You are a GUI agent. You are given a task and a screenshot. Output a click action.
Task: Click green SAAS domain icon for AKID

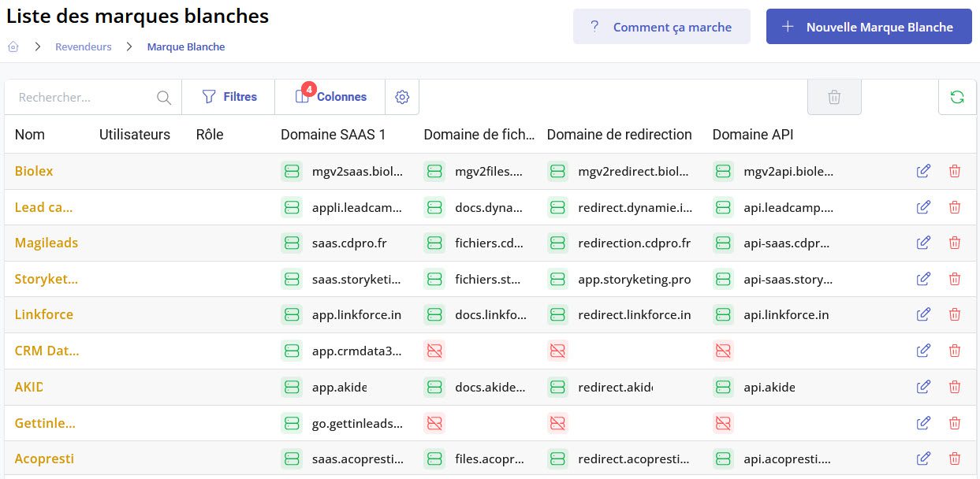point(292,387)
